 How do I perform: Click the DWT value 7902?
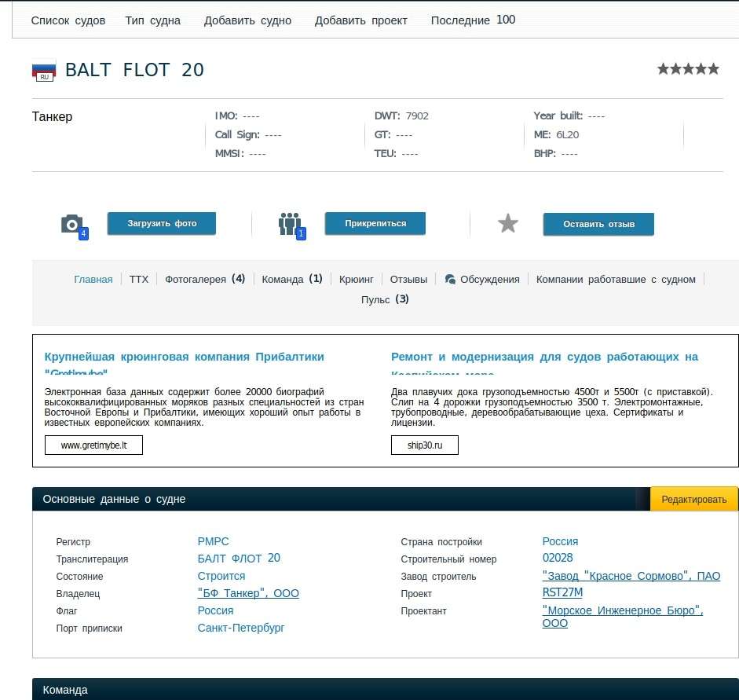pos(417,116)
